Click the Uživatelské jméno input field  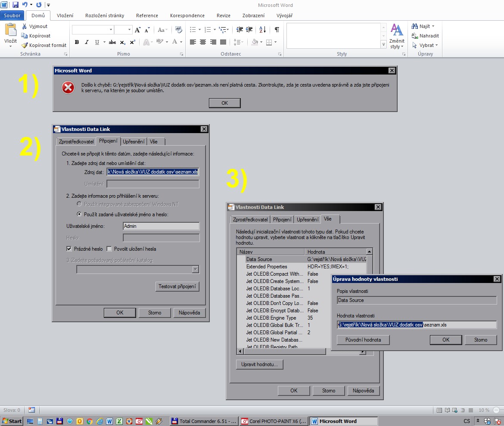(x=161, y=226)
